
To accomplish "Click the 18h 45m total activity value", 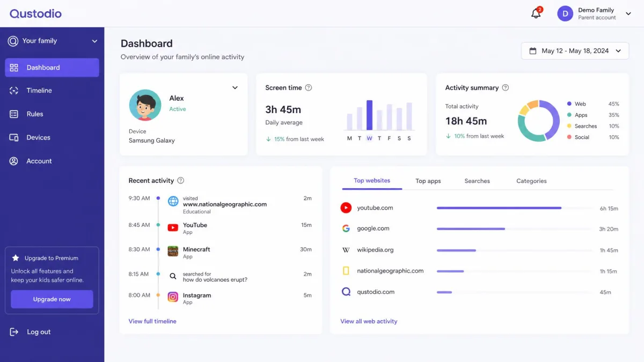I will (466, 121).
